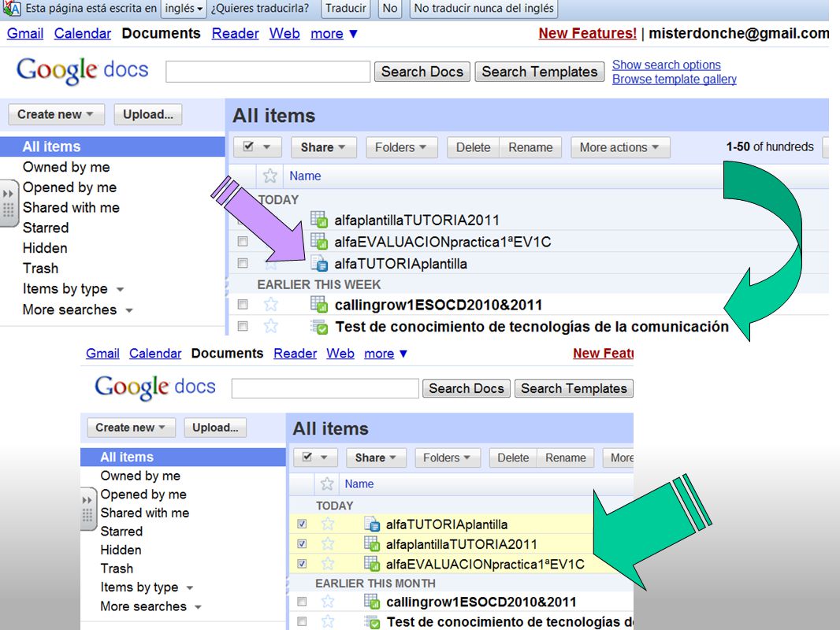Select Starred in the lower sidebar
This screenshot has height=630, width=840.
(x=121, y=532)
